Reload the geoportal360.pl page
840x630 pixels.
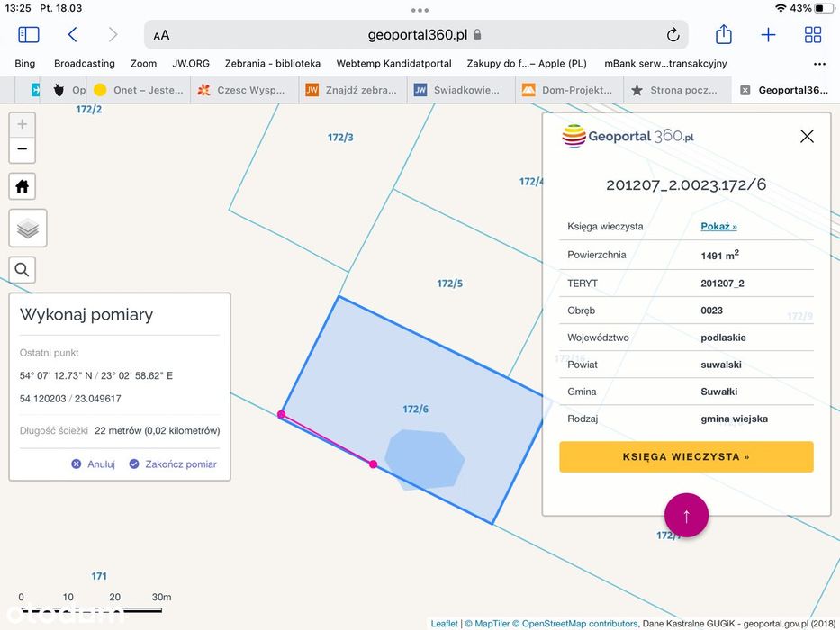pyautogui.click(x=673, y=35)
